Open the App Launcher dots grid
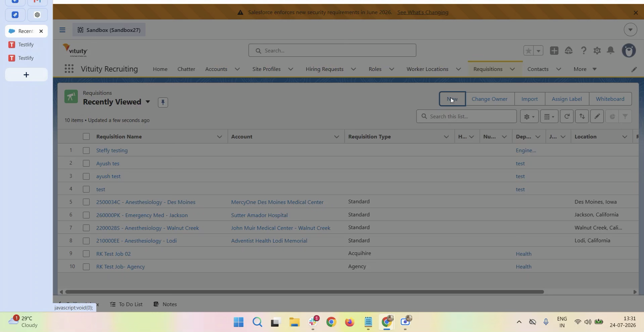644x332 pixels. click(69, 69)
